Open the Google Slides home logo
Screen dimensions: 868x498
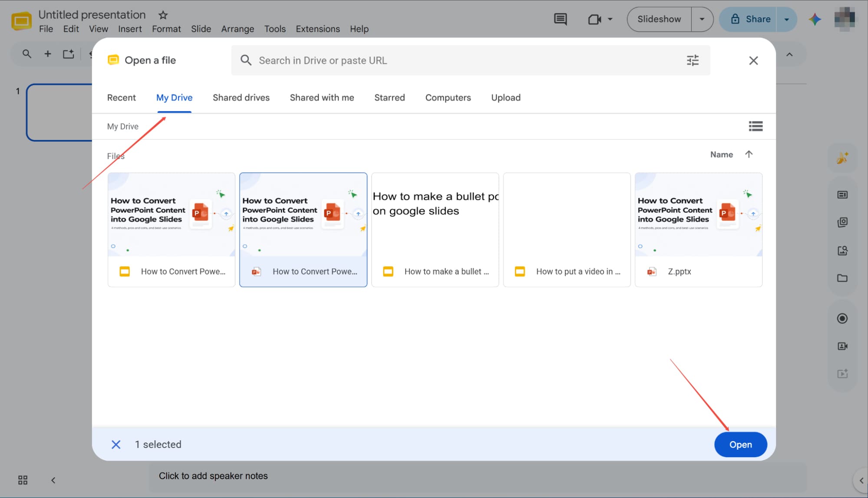pos(21,21)
